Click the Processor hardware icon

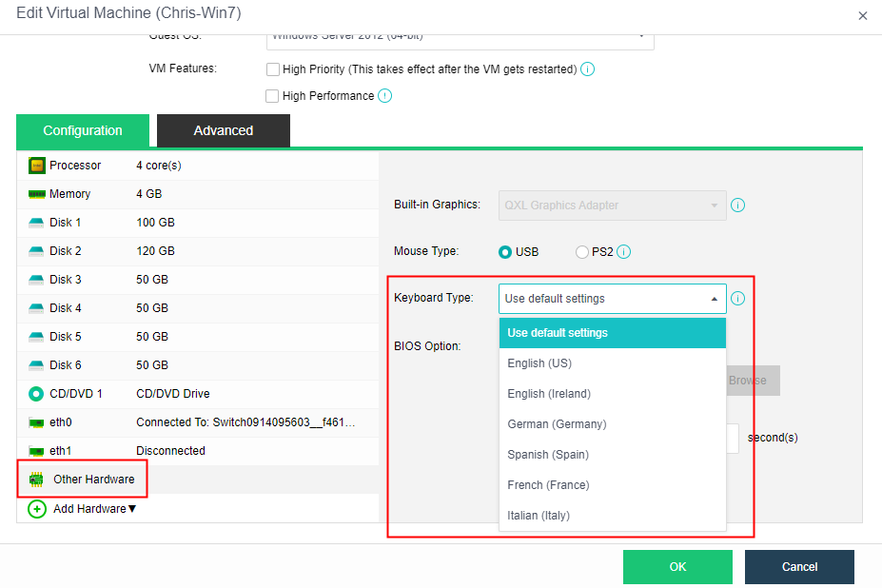[x=35, y=165]
